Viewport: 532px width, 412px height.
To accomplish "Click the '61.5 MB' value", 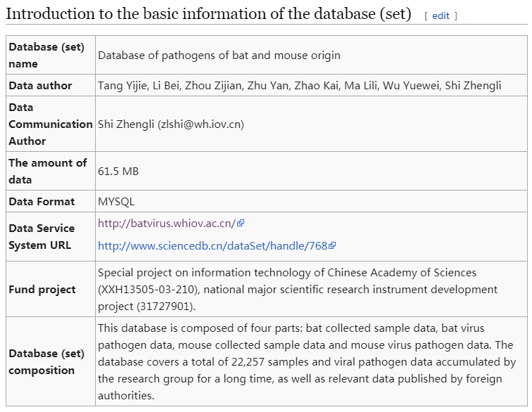I will point(118,172).
